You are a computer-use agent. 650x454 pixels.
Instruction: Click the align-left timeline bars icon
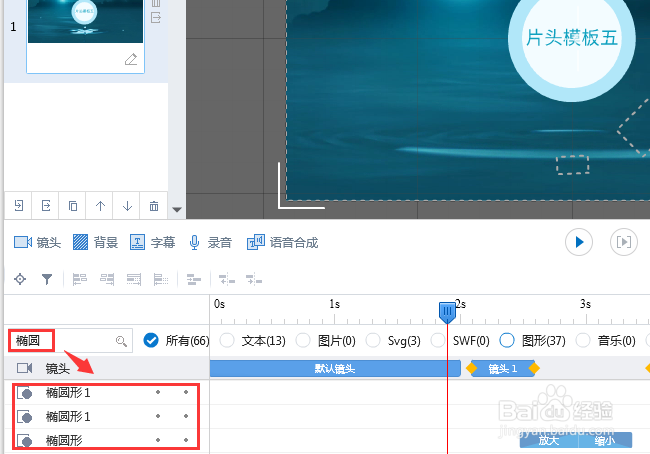click(x=80, y=279)
